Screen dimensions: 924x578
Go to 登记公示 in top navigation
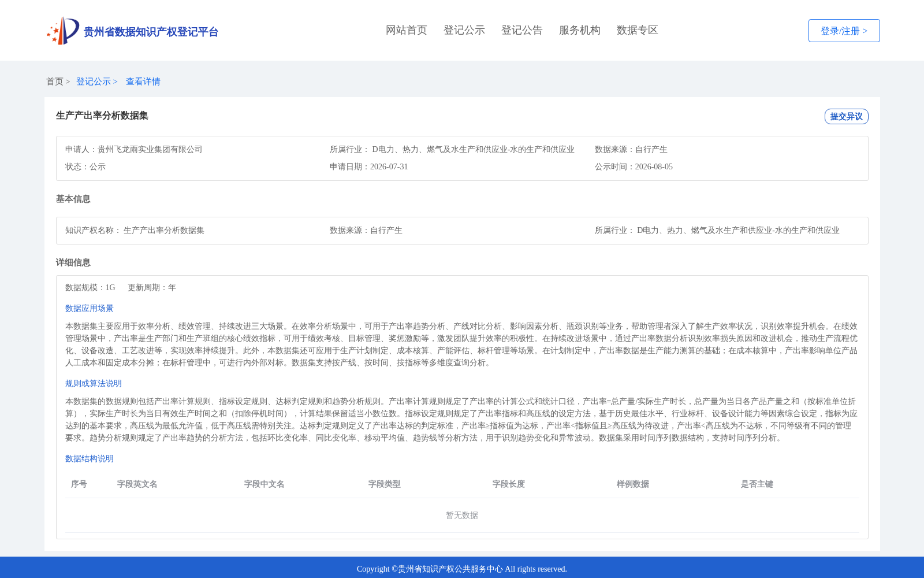coord(464,30)
